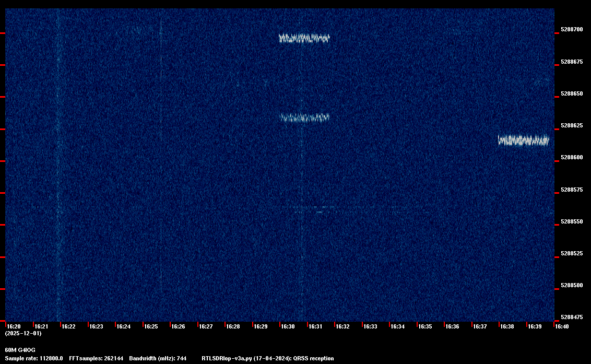The image size is (591, 364).
Task: Click the RTLSDRlop-v3a.py QRSS reception text
Action: [x=268, y=358]
